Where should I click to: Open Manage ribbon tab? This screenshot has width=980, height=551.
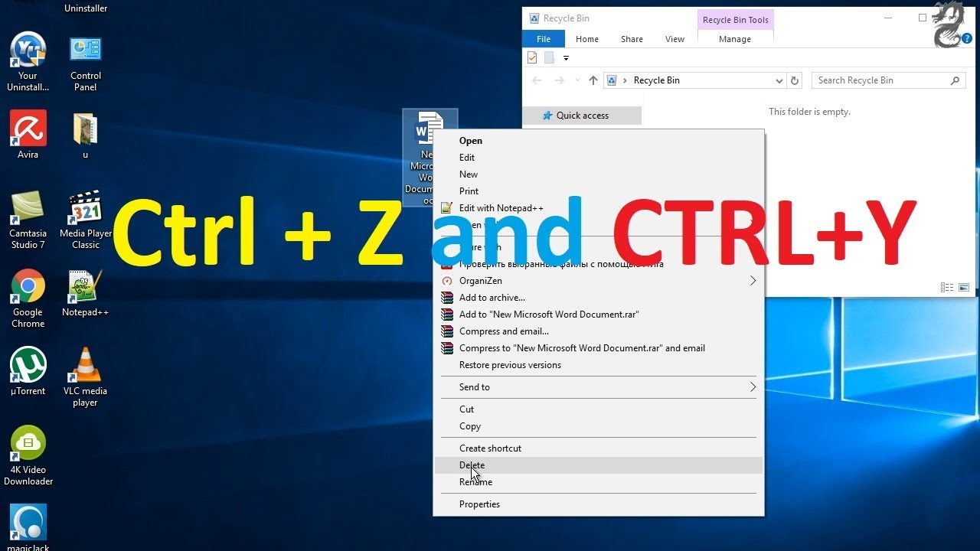[735, 39]
